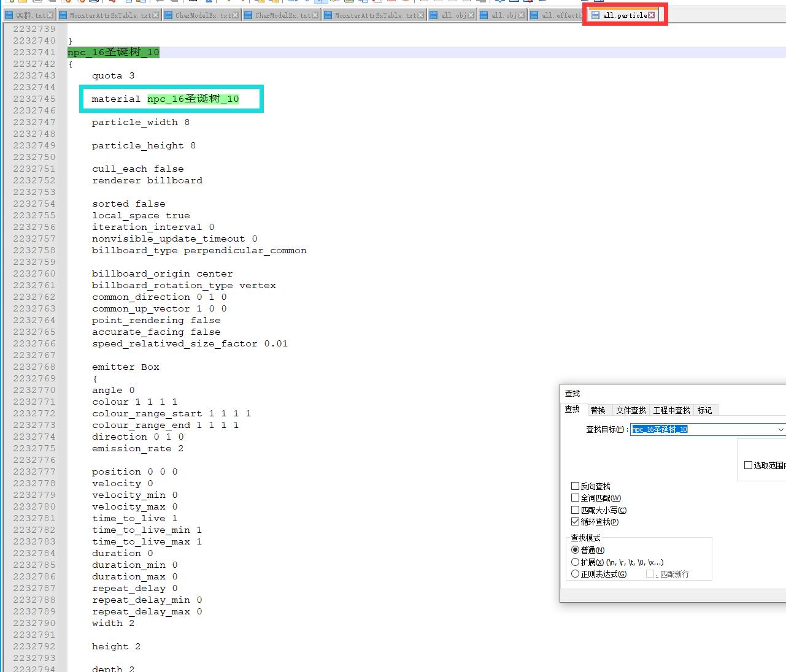This screenshot has width=786, height=672.
Task: Click the save icon on all.particle tab
Action: pyautogui.click(x=595, y=15)
